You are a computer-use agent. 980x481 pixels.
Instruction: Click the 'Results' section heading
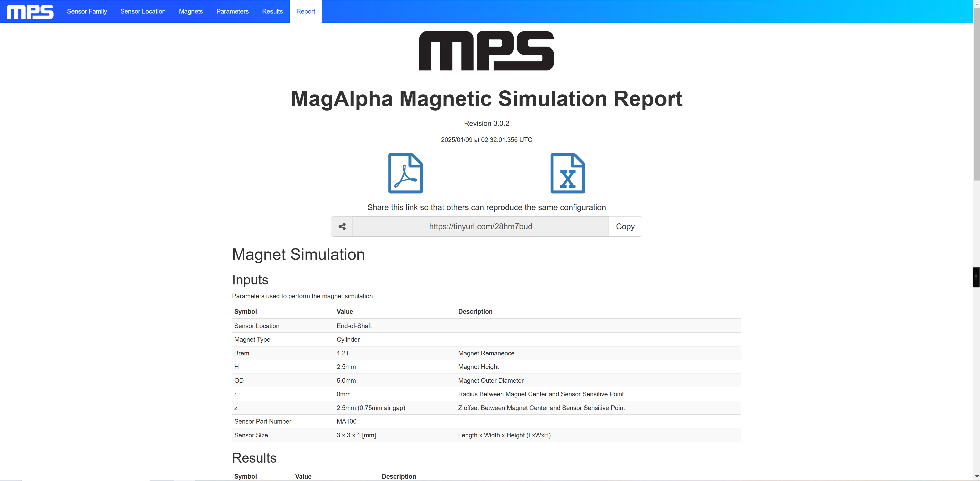click(x=254, y=458)
